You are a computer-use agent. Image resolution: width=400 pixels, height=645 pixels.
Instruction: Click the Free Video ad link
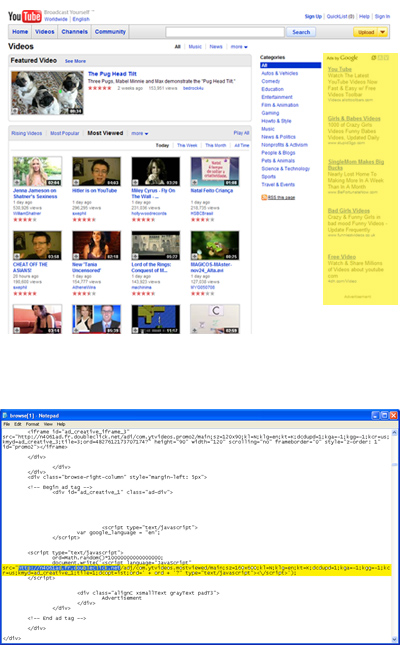coord(342,257)
